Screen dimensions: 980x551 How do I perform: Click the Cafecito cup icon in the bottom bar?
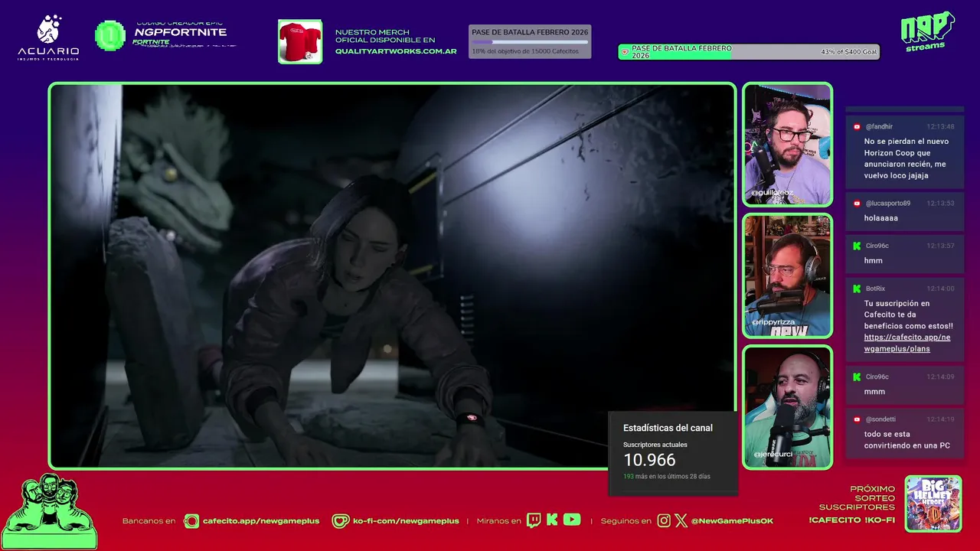(x=191, y=521)
